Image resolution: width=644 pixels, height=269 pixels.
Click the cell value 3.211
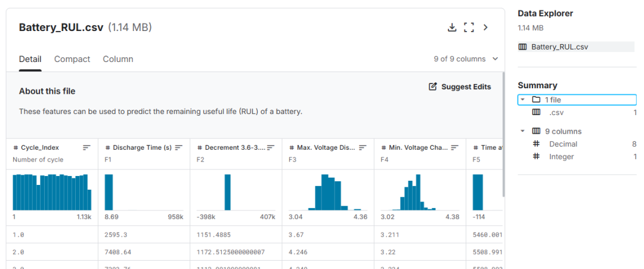[x=390, y=235]
